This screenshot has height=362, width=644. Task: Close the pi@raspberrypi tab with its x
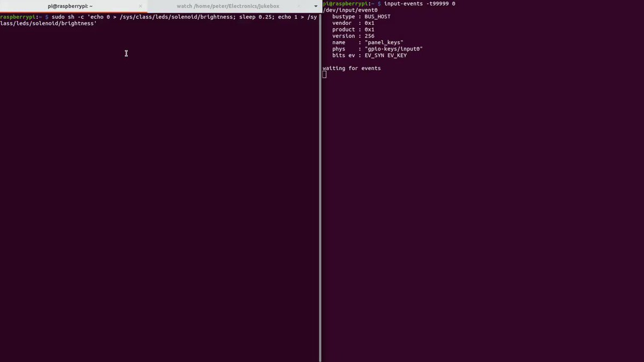pos(141,6)
